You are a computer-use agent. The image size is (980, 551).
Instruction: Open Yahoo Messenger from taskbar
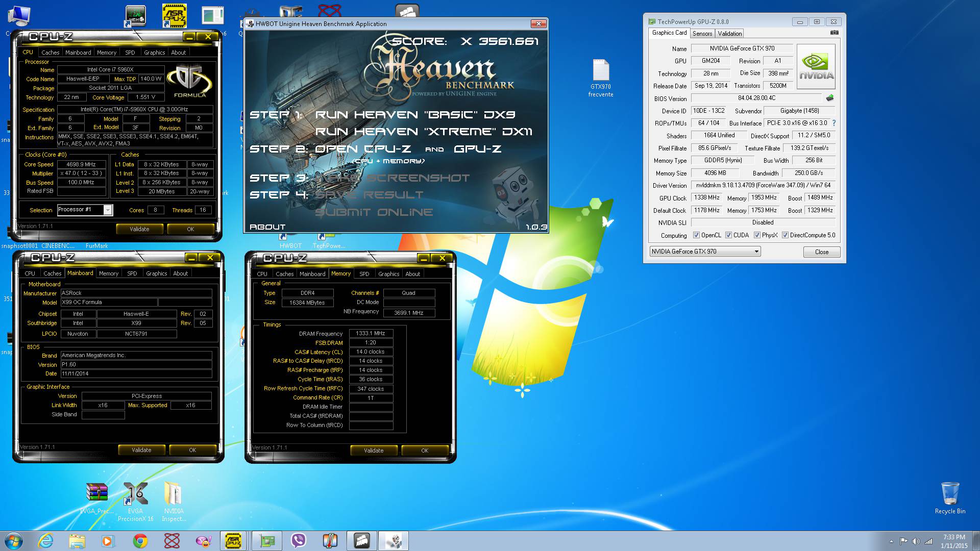point(203,541)
